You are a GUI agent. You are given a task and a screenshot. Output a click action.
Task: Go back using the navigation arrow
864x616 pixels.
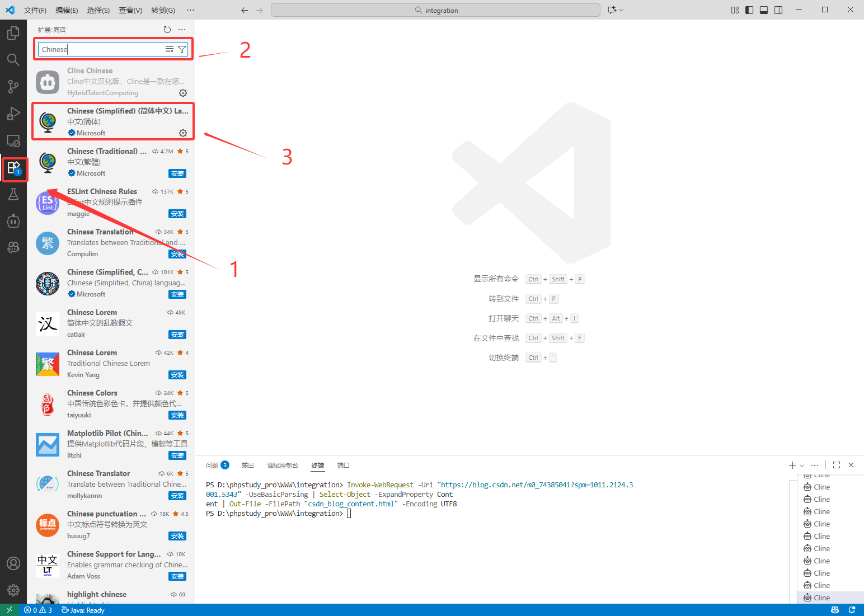point(245,10)
